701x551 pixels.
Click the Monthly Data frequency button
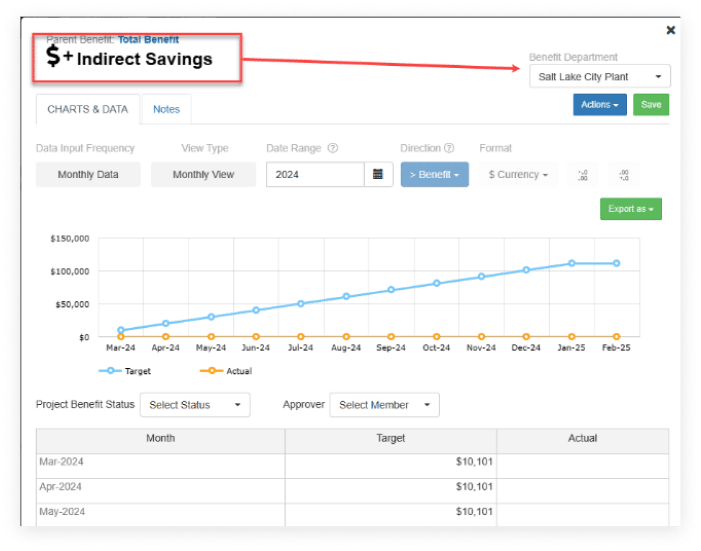tap(88, 174)
